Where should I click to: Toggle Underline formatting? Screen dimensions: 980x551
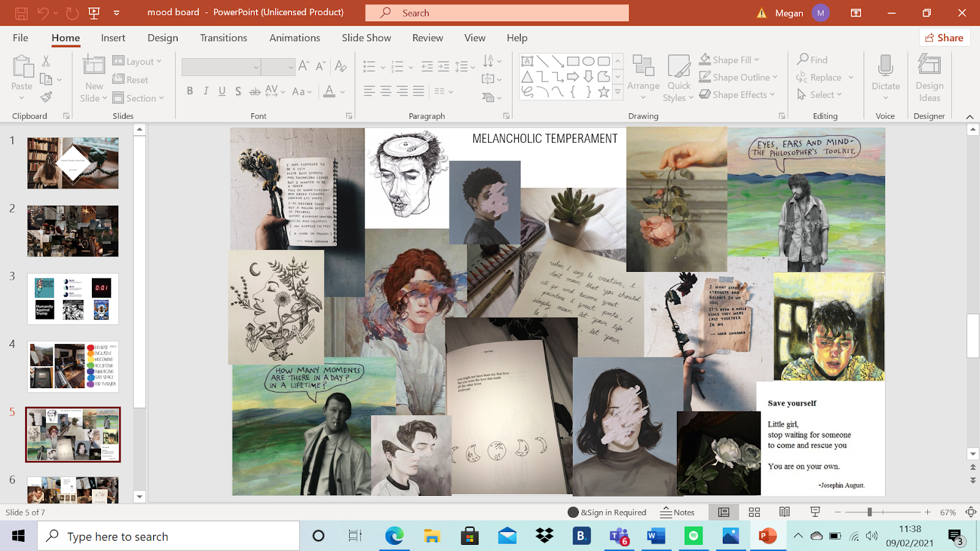click(x=222, y=91)
